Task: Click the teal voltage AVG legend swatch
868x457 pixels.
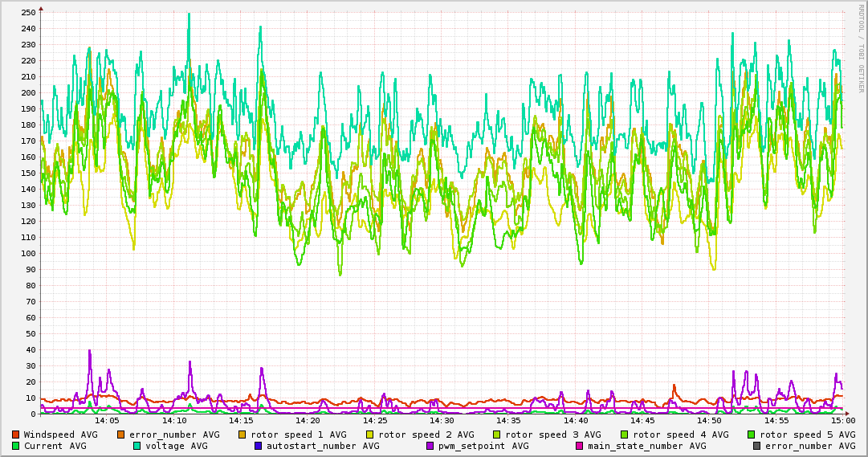Action: (137, 446)
